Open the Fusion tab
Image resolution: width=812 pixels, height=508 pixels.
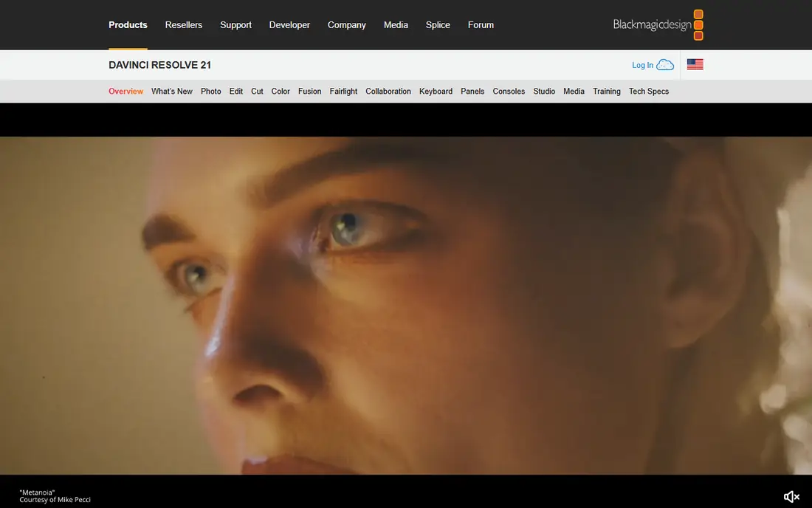[310, 91]
